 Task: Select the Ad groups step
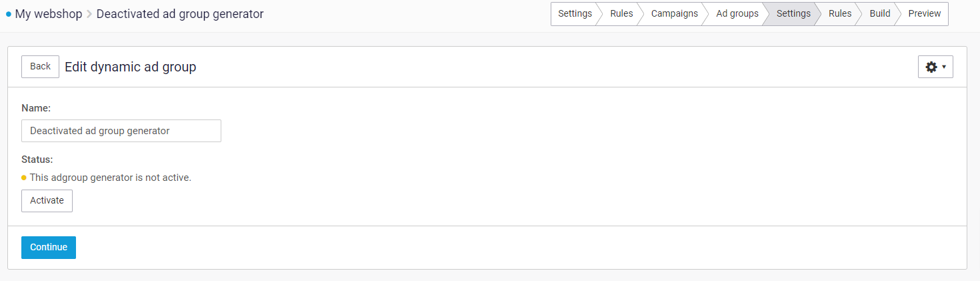pos(737,14)
